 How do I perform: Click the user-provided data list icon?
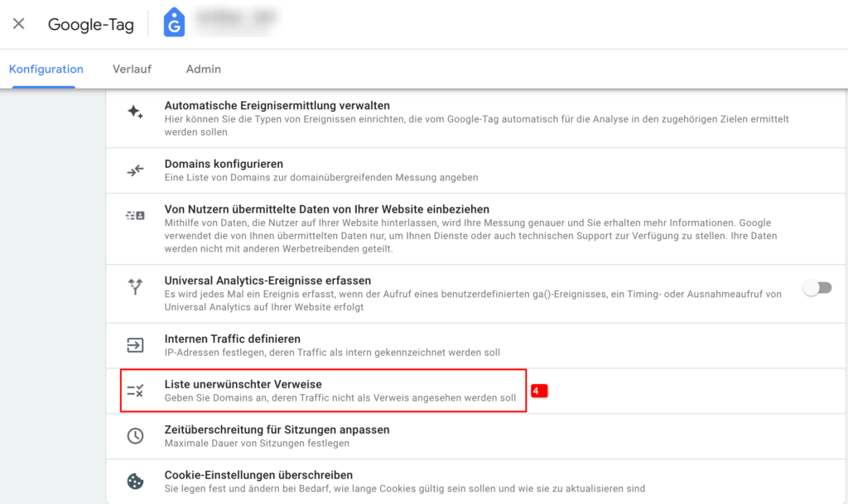[135, 215]
